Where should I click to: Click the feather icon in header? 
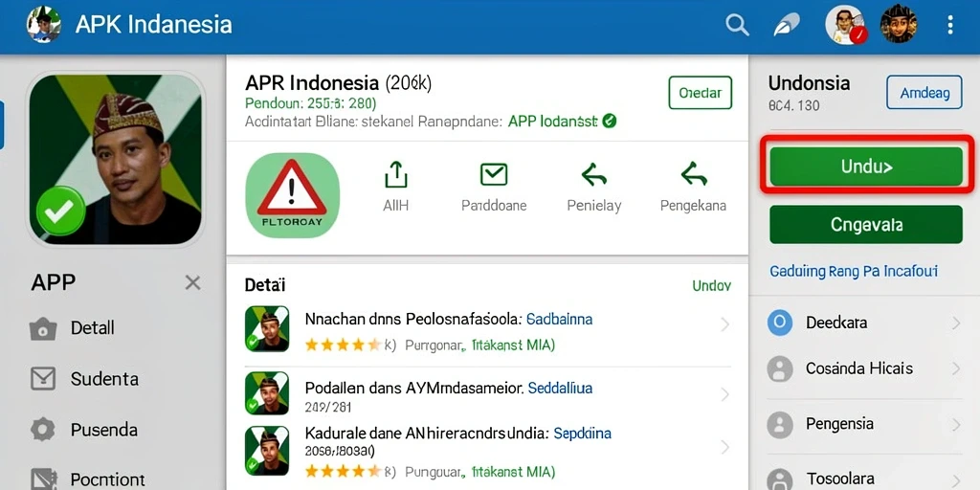pos(786,25)
